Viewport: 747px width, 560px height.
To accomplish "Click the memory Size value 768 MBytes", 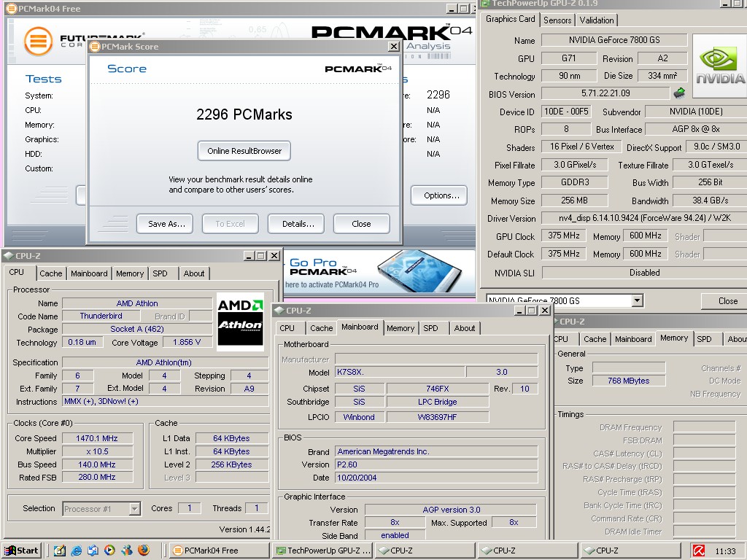I will click(x=628, y=381).
